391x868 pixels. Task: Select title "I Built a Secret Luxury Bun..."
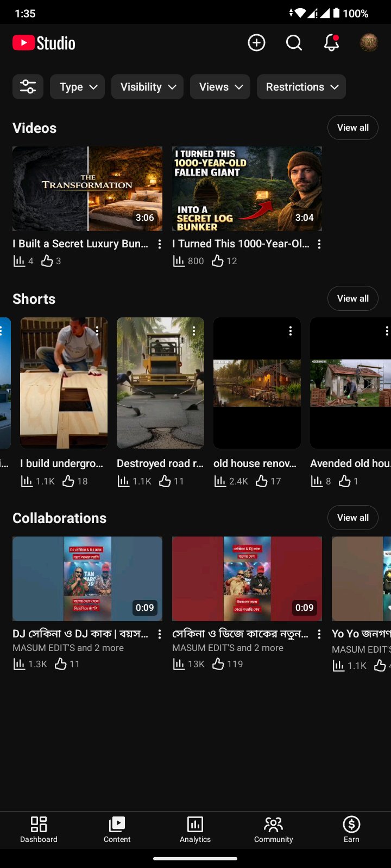coord(80,244)
